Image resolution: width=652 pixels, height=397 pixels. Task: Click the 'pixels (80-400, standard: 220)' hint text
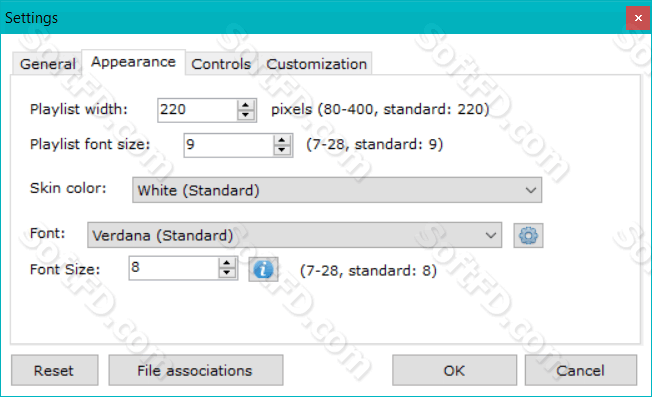click(380, 109)
